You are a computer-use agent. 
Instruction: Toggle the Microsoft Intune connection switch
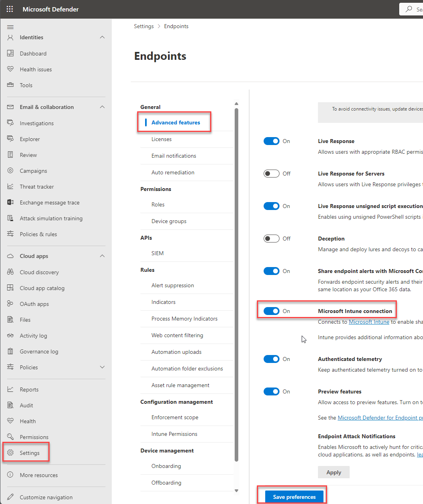pos(272,311)
